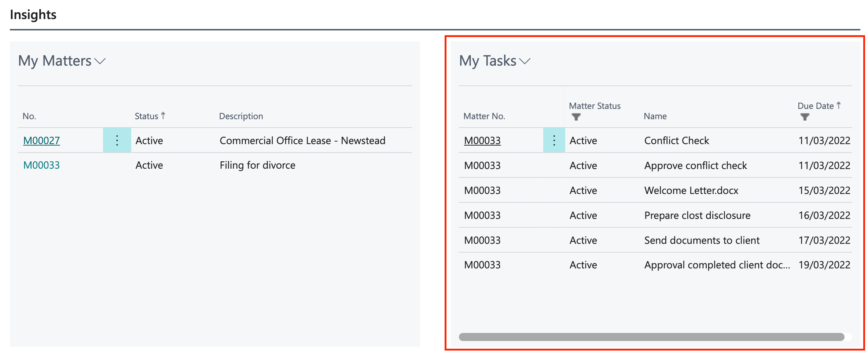
Task: Click Active status in Filing for divorce row
Action: 149,165
